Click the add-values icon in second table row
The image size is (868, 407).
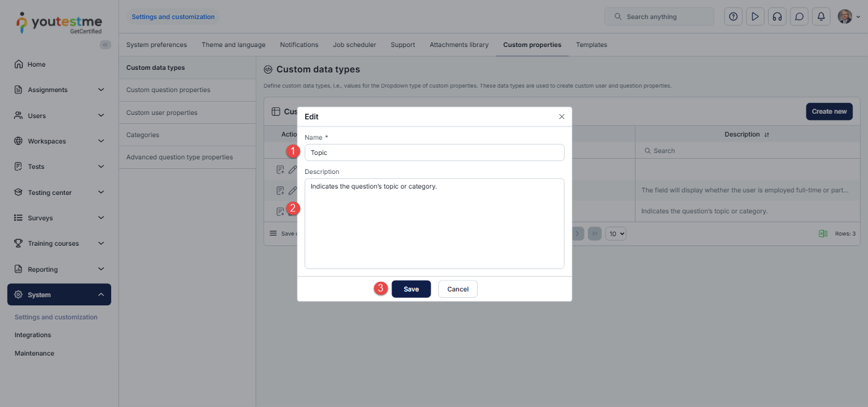[x=280, y=190]
